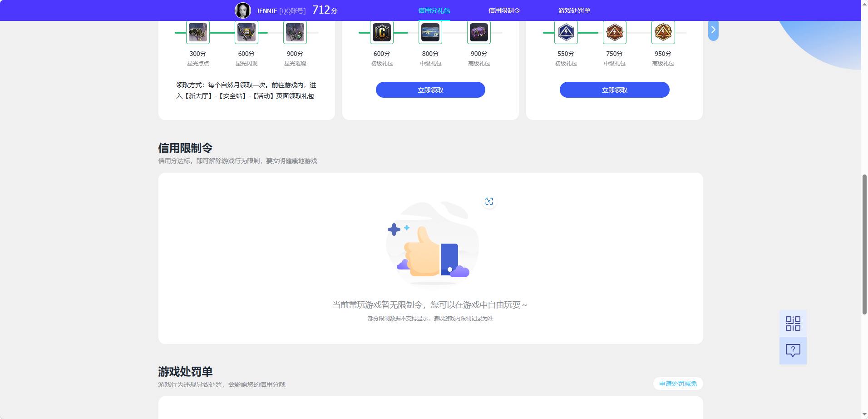The image size is (868, 419).
Task: Open the QR code floating button
Action: [x=793, y=324]
